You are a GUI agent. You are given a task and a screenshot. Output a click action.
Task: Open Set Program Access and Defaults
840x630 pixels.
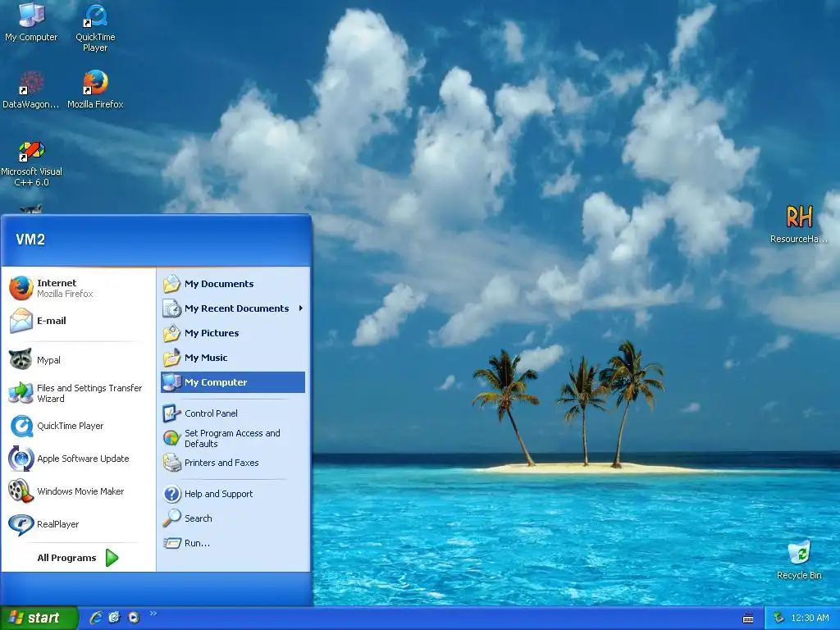click(232, 438)
